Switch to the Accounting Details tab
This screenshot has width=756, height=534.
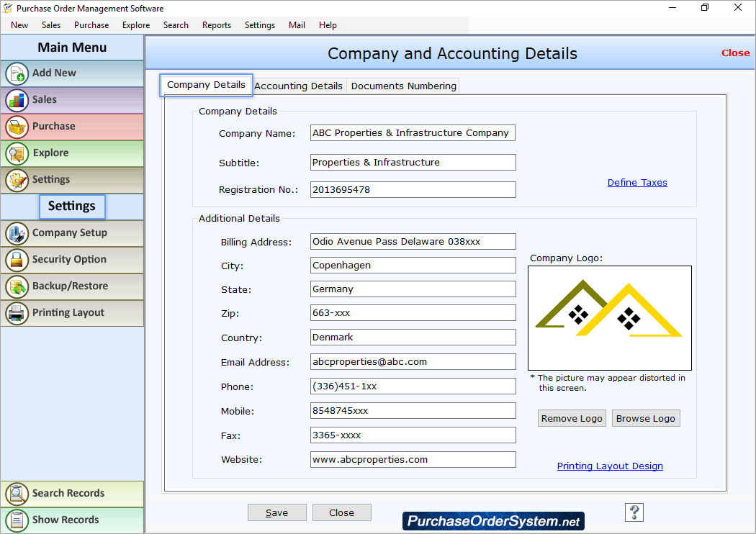click(298, 86)
